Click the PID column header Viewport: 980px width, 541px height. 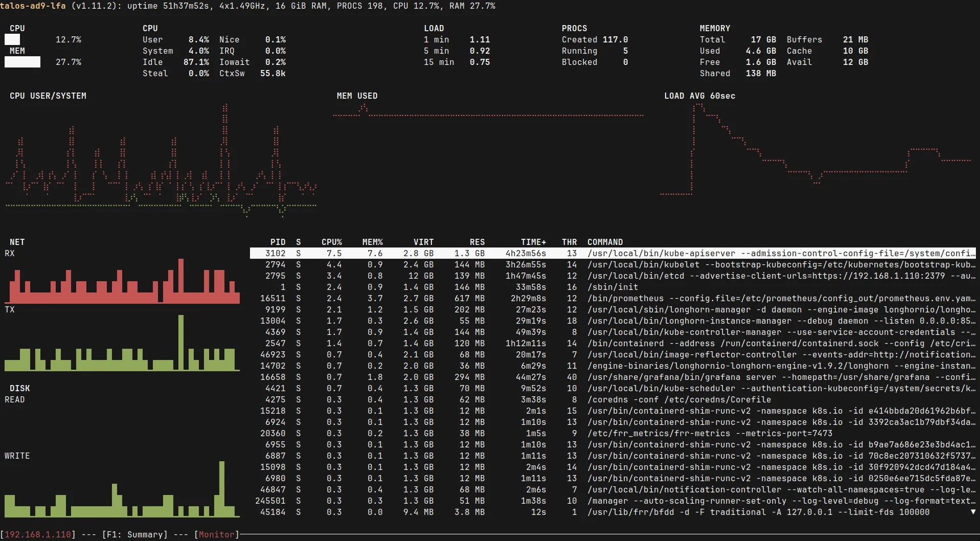click(x=278, y=242)
